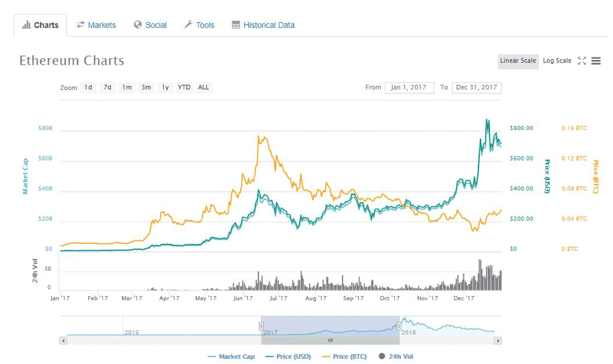613x364 pixels.
Task: Select YTD zoom range
Action: click(184, 87)
